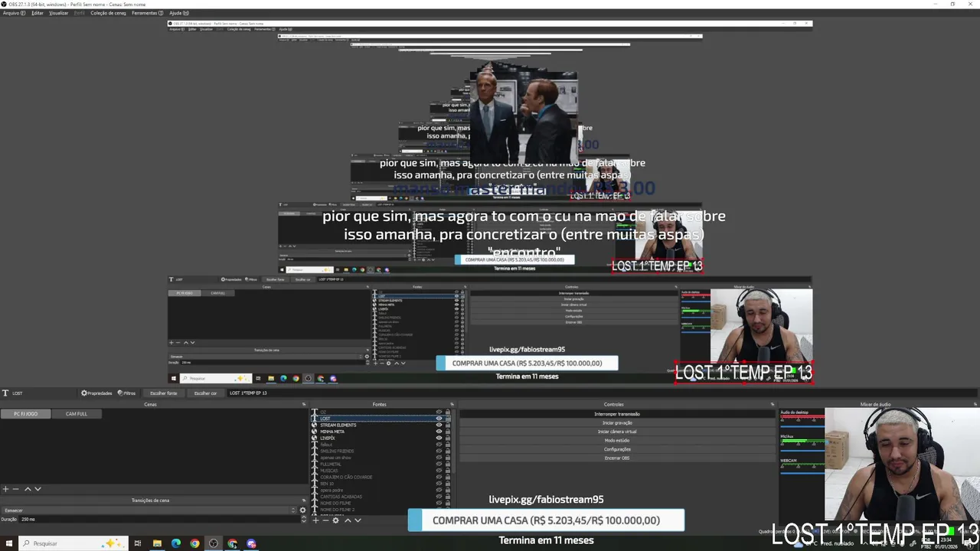Show the fallout source
The image size is (980, 551).
coord(439,445)
